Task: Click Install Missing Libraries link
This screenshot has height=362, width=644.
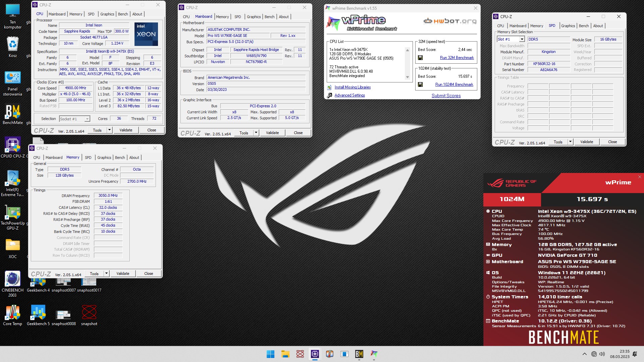Action: tap(353, 87)
